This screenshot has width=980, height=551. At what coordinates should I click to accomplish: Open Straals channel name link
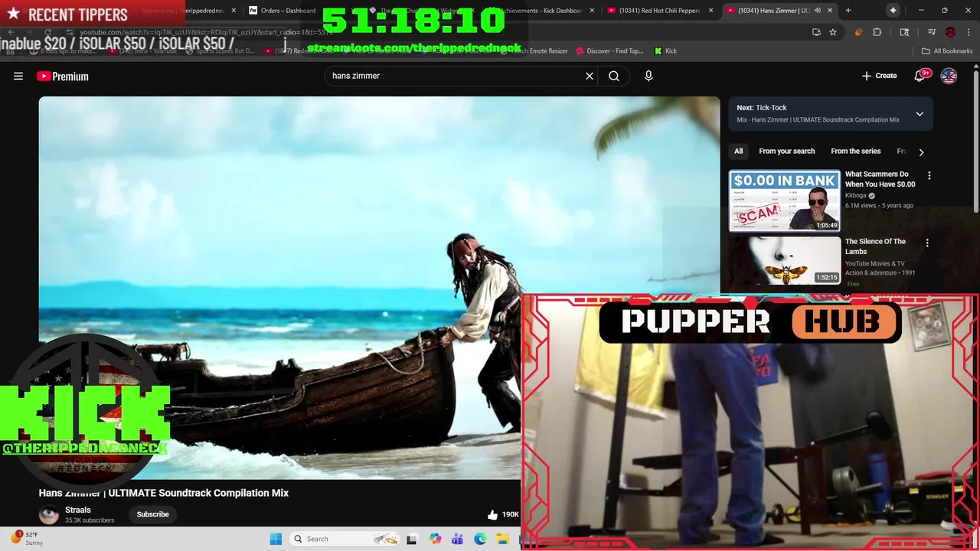(78, 510)
